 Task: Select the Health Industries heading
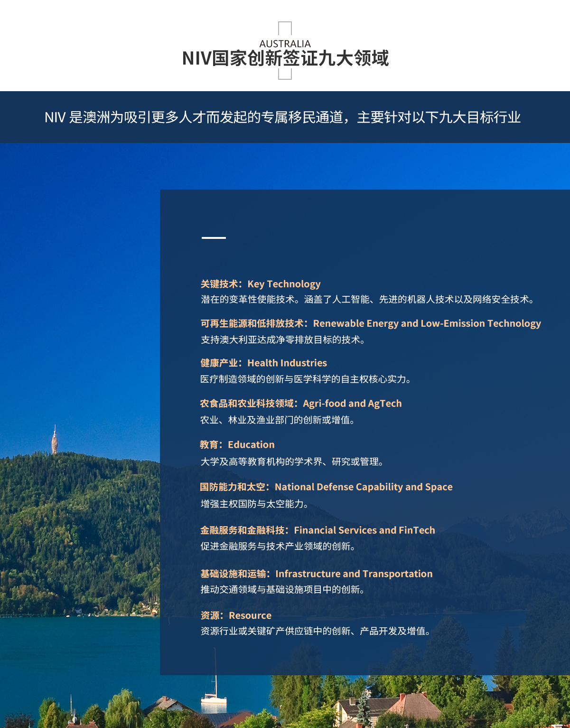pyautogui.click(x=263, y=363)
